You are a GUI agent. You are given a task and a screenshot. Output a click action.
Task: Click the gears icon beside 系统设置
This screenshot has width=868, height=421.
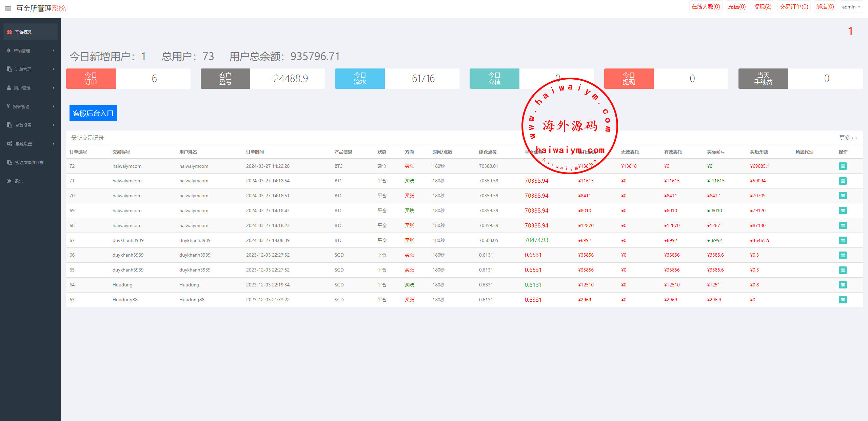(x=9, y=144)
